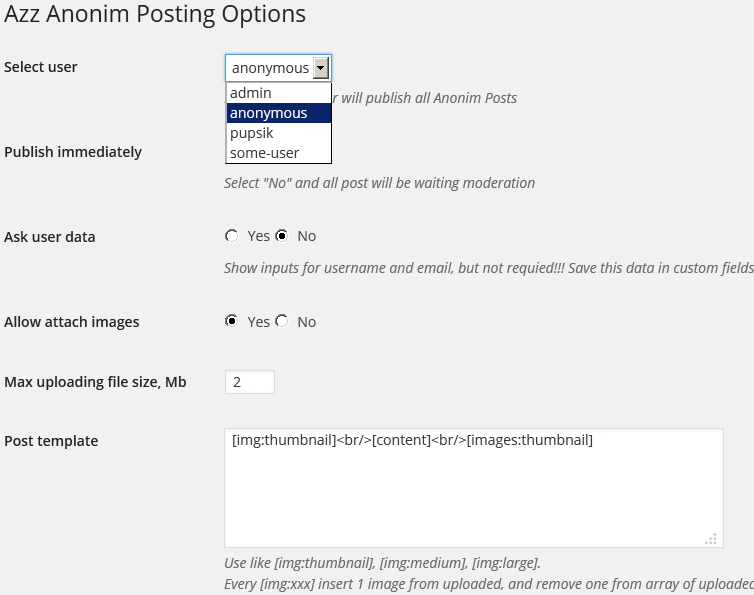This screenshot has width=754, height=595.
Task: Click the Select user dropdown arrow
Action: [x=320, y=68]
